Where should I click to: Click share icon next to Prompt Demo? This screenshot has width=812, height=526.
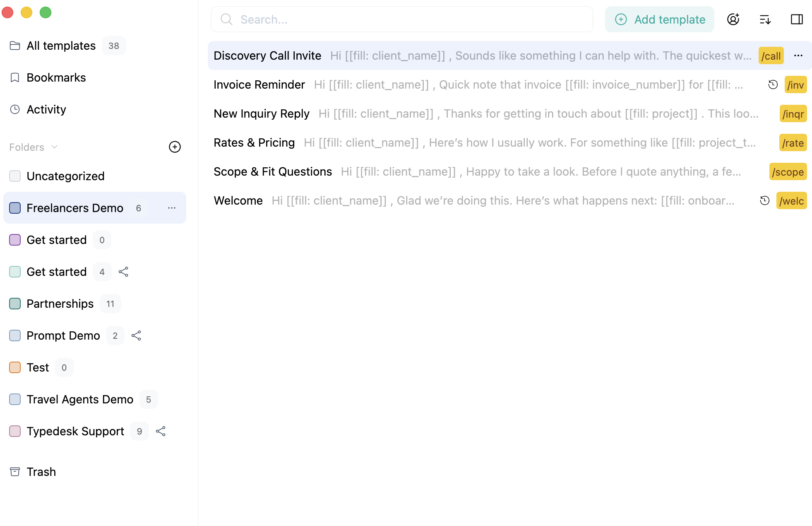(136, 335)
